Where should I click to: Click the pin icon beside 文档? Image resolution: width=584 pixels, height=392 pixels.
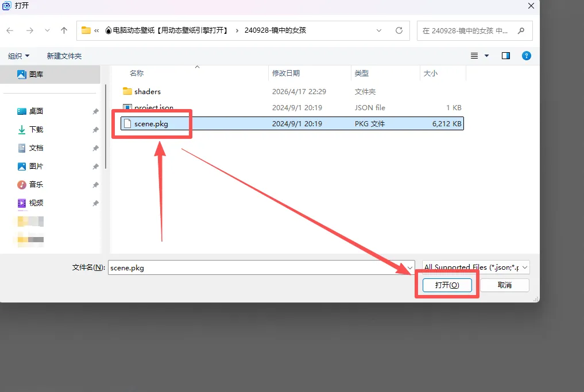click(x=96, y=148)
